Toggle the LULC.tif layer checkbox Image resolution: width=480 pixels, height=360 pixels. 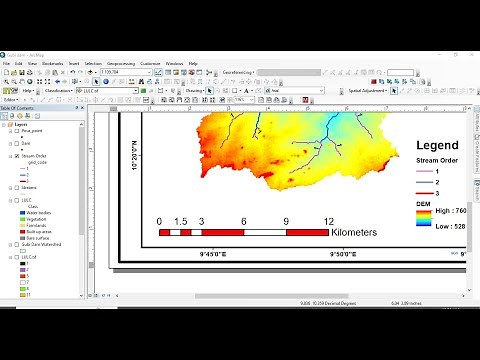[17, 257]
